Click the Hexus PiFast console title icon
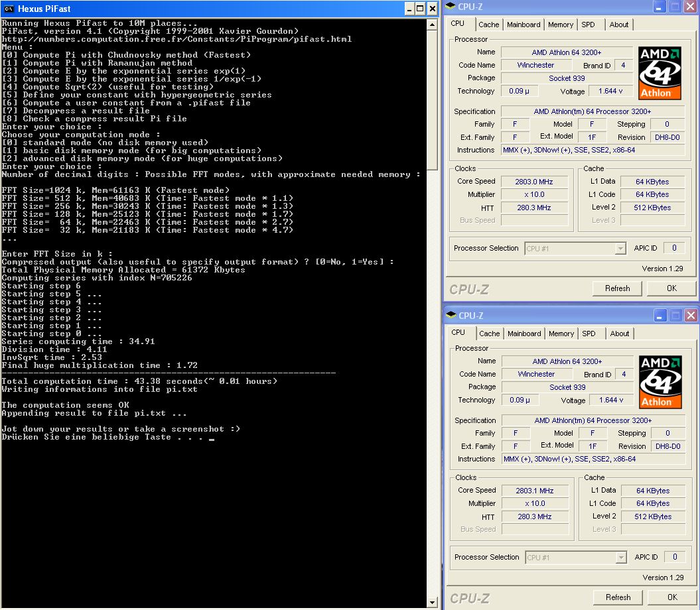 9,9
